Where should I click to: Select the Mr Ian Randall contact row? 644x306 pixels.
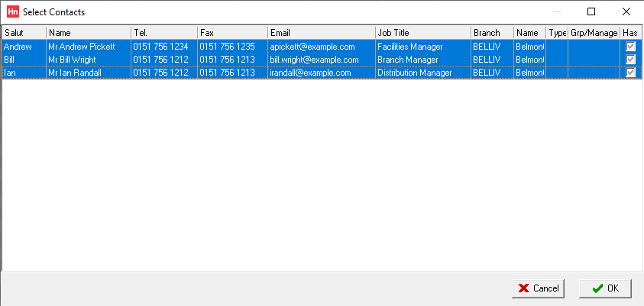pyautogui.click(x=322, y=73)
